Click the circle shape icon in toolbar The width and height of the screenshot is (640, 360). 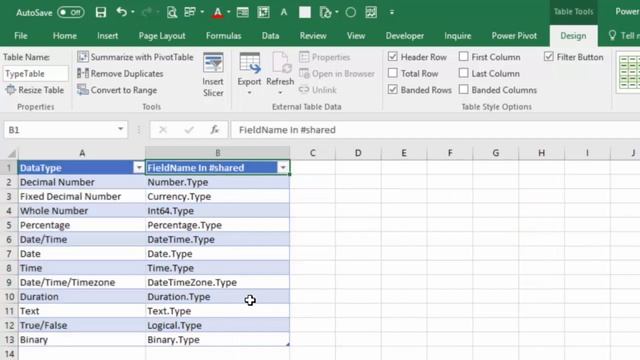pyautogui.click(x=350, y=12)
